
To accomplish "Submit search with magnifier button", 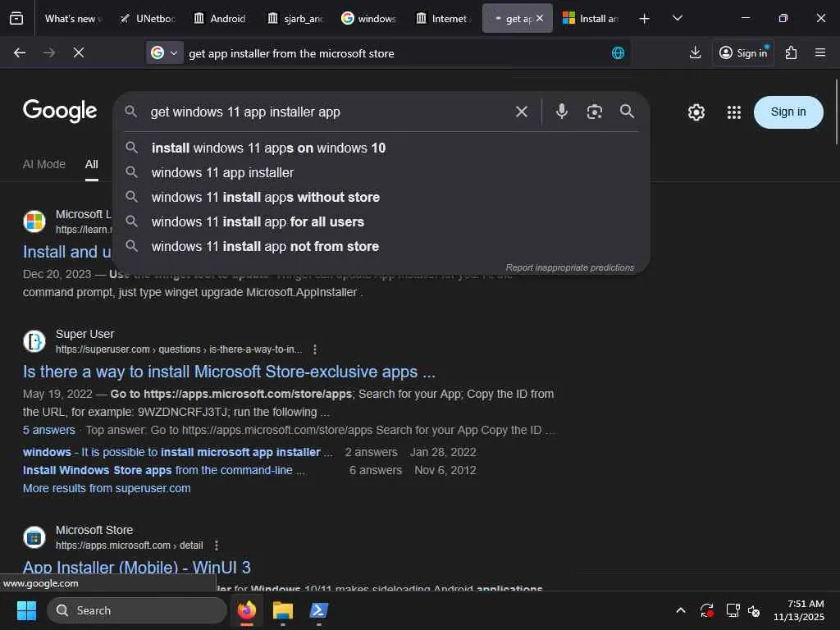I will 627,112.
